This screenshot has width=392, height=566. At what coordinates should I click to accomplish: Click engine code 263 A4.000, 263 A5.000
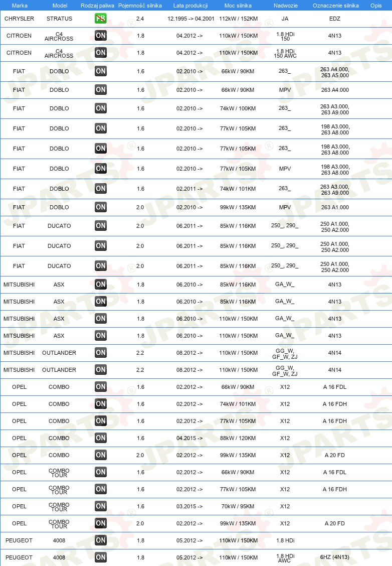coord(335,72)
